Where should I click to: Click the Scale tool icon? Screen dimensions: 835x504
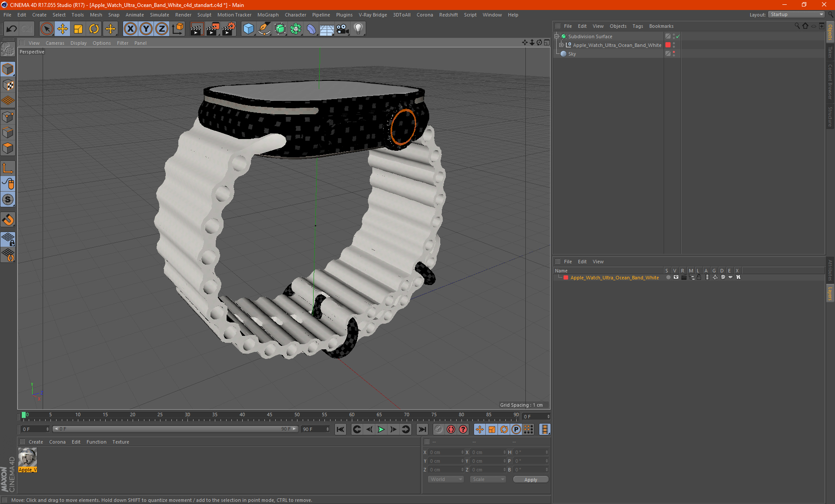point(78,29)
